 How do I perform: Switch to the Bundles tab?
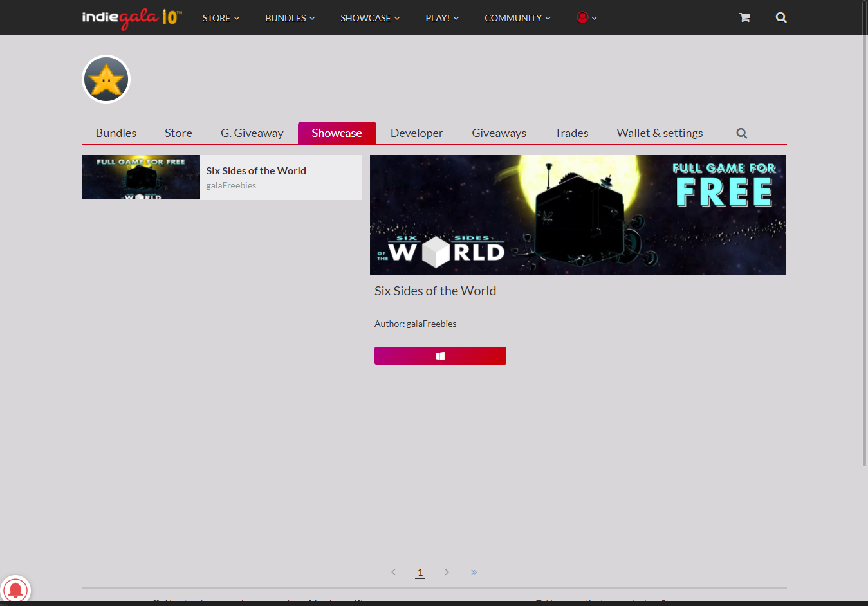pyautogui.click(x=116, y=133)
